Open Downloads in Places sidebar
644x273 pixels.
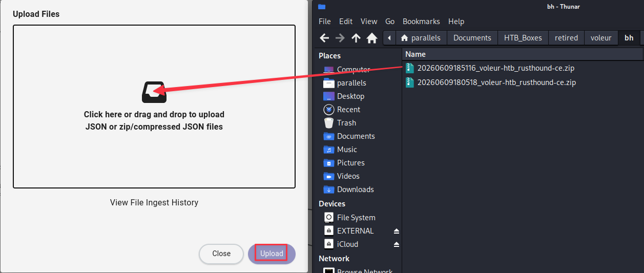(x=355, y=190)
